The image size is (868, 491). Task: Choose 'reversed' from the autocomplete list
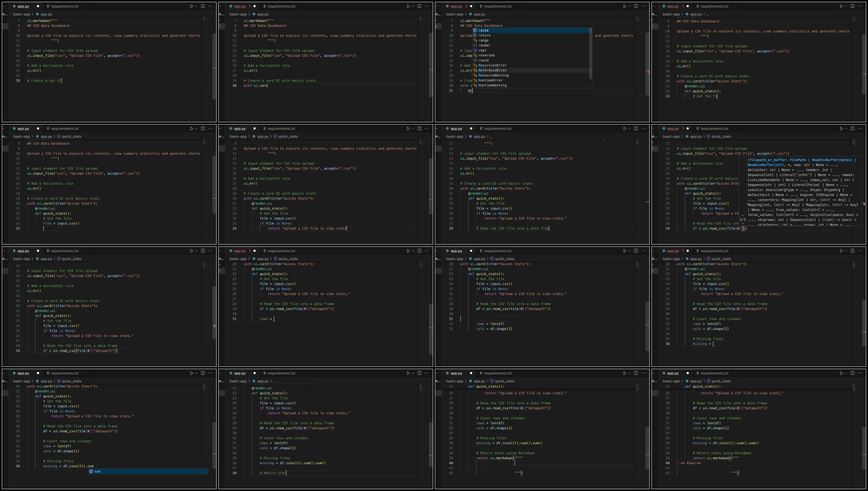point(531,55)
